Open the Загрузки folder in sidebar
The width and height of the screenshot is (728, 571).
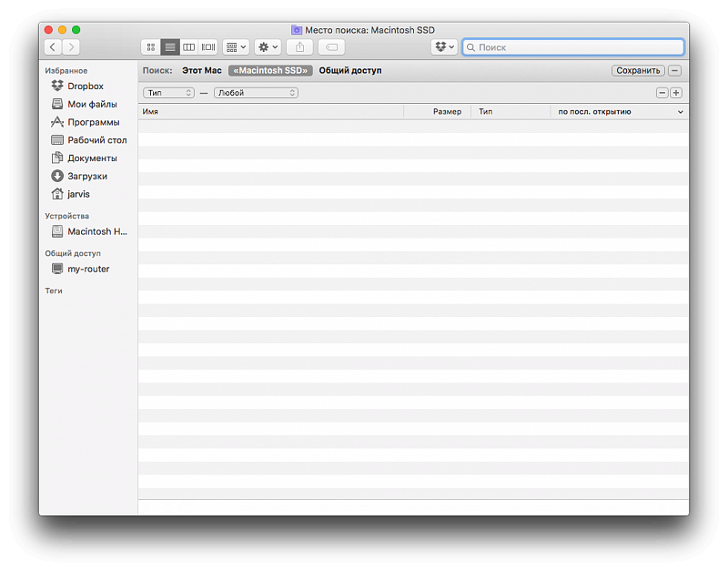tap(86, 176)
